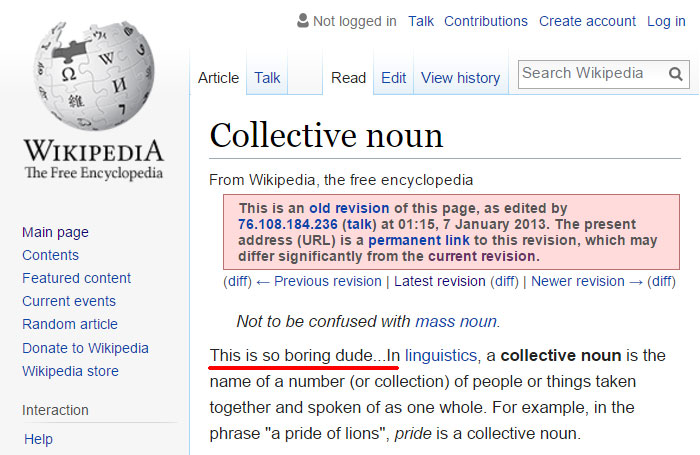Open the user Talk link in top bar
Screen dimensions: 700x455
[x=421, y=21]
